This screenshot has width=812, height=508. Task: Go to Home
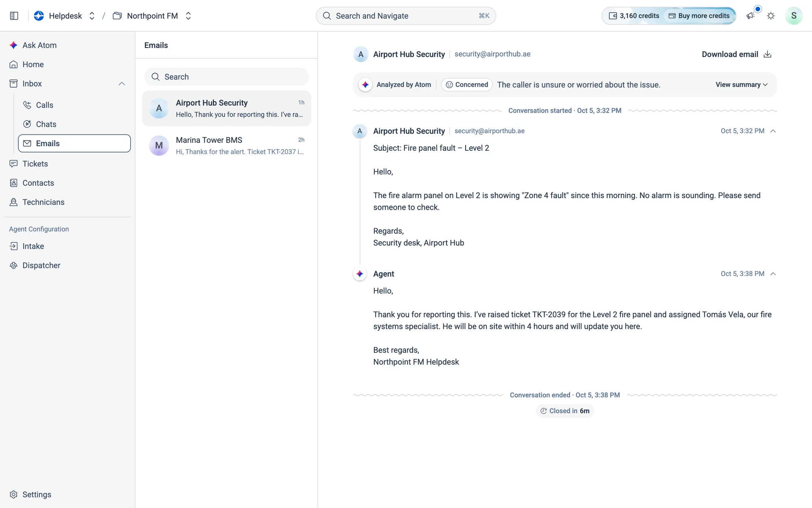67,64
